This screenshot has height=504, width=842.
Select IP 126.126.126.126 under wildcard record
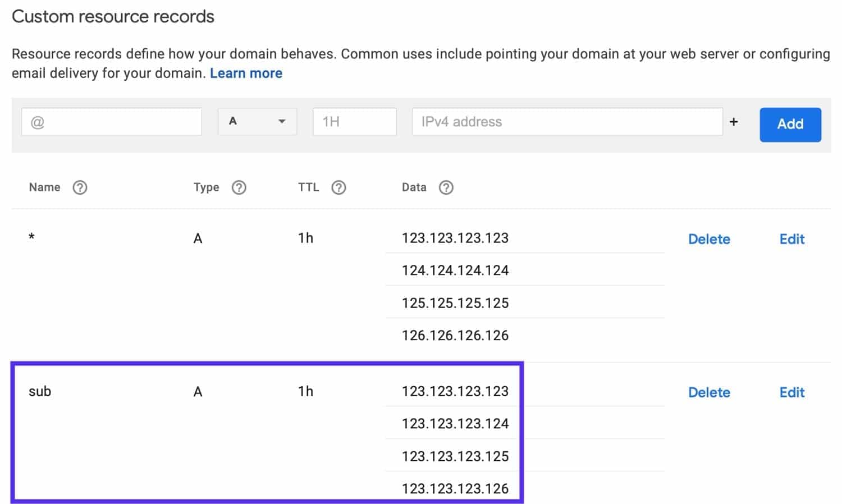click(x=455, y=335)
